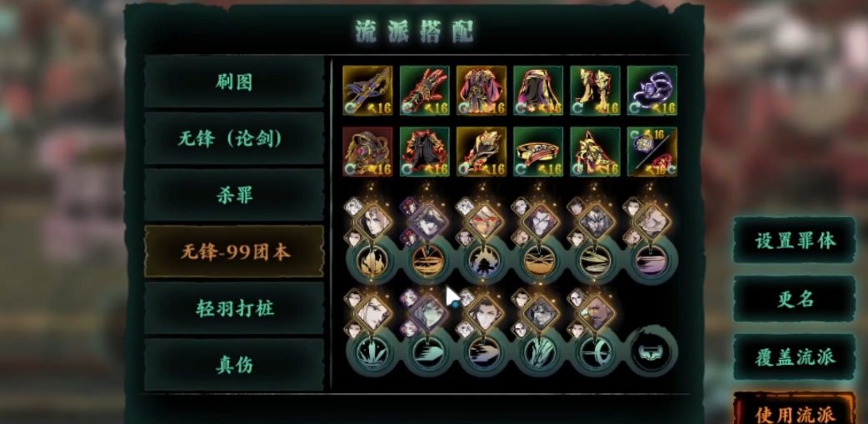Viewport: 868px width, 424px height.
Task: Open the 真伤 build preset
Action: tap(234, 365)
